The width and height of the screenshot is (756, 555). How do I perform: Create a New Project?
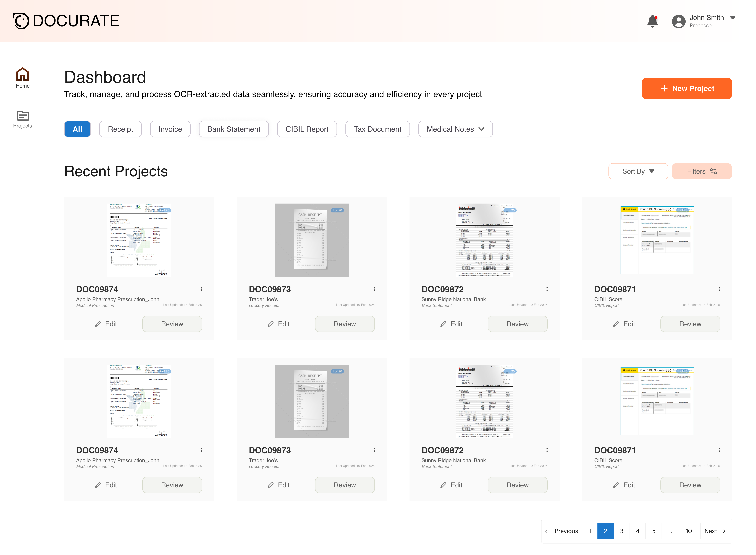[x=686, y=88]
